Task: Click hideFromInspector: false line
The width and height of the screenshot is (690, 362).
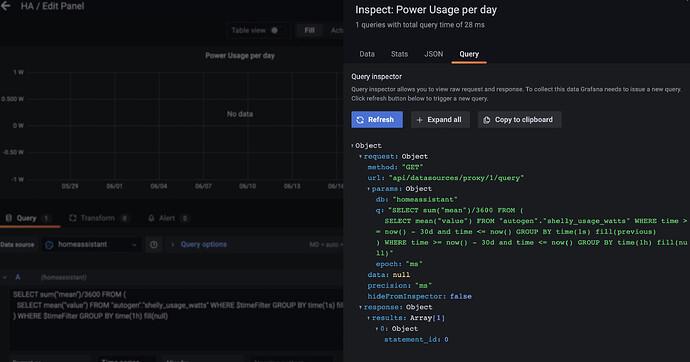Action: coord(419,296)
